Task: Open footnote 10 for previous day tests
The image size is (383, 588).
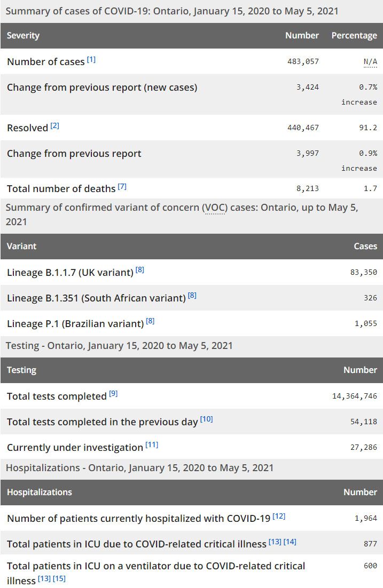Action: click(207, 419)
